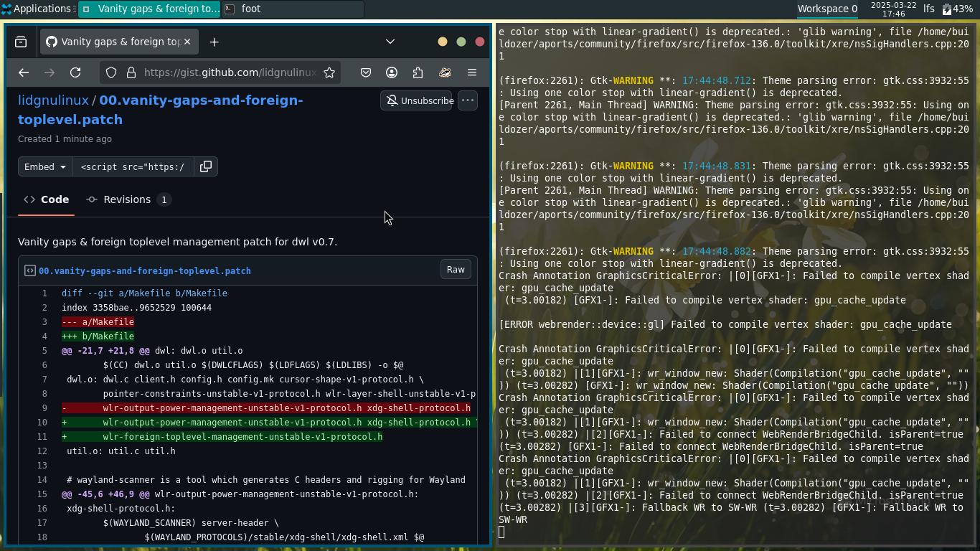Open the Pocket save icon
The height and width of the screenshot is (551, 980).
click(366, 72)
